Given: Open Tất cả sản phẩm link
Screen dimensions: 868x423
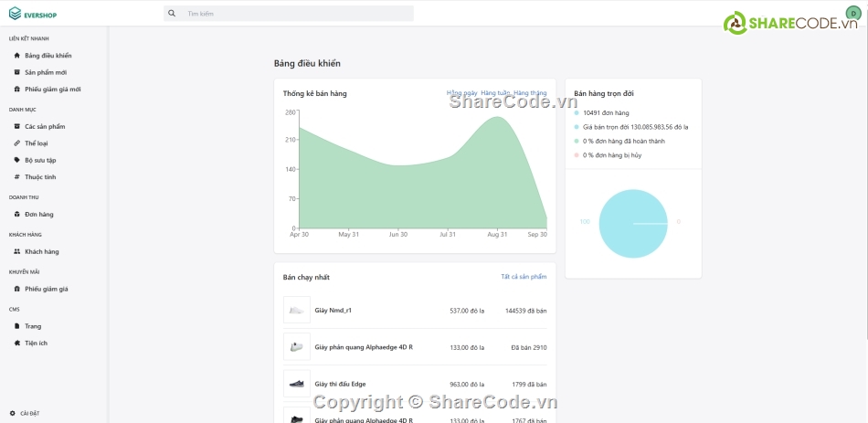Looking at the screenshot, I should coord(524,276).
